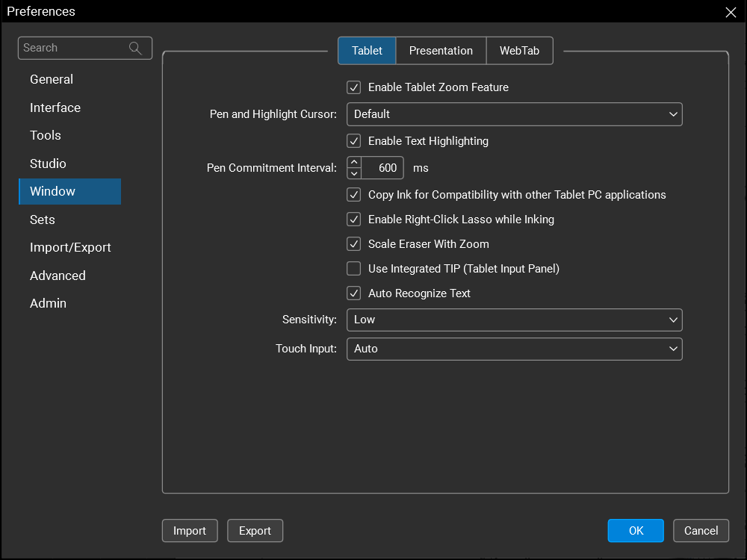Click the search magnifier icon

135,48
